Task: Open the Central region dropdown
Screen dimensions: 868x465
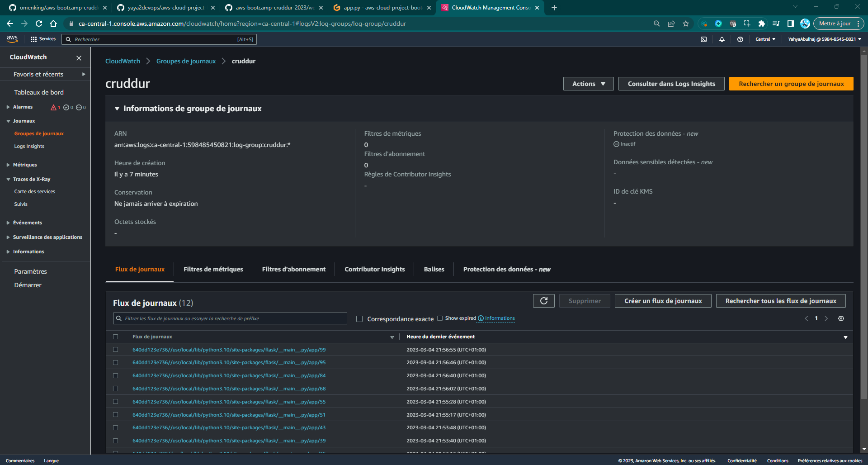Action: coord(765,39)
